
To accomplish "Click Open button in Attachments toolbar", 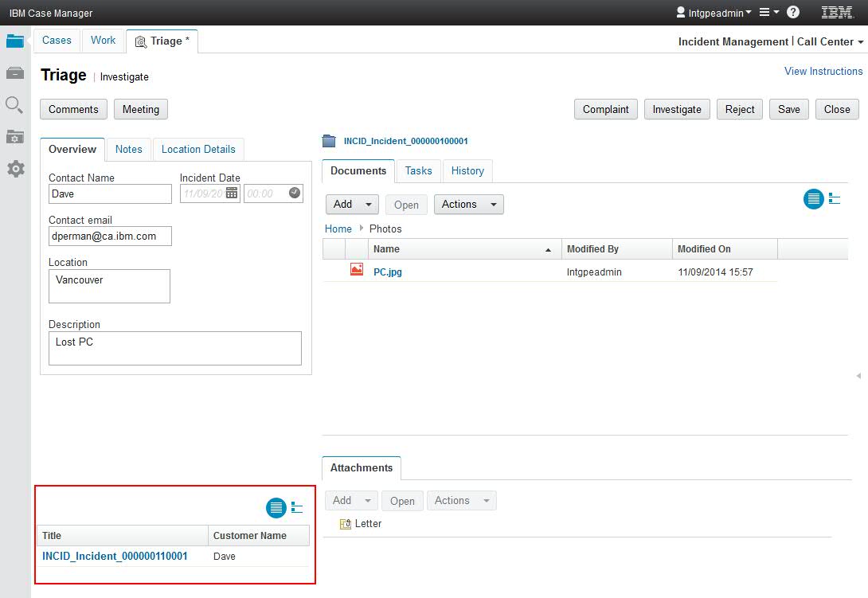I will coord(402,501).
